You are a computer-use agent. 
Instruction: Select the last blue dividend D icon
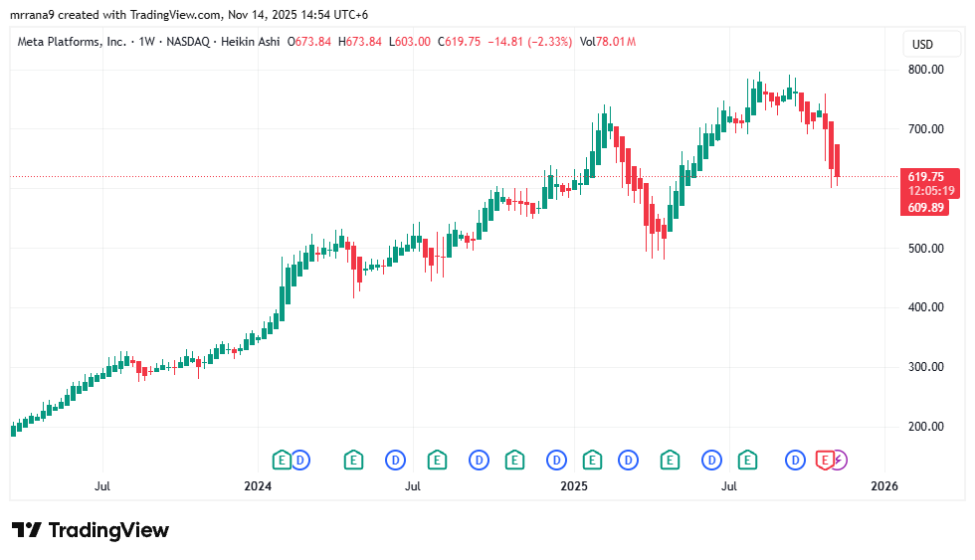(795, 460)
